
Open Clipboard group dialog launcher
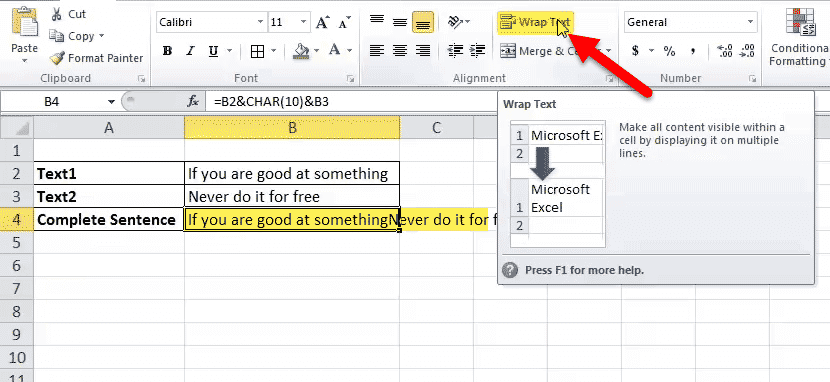click(141, 79)
